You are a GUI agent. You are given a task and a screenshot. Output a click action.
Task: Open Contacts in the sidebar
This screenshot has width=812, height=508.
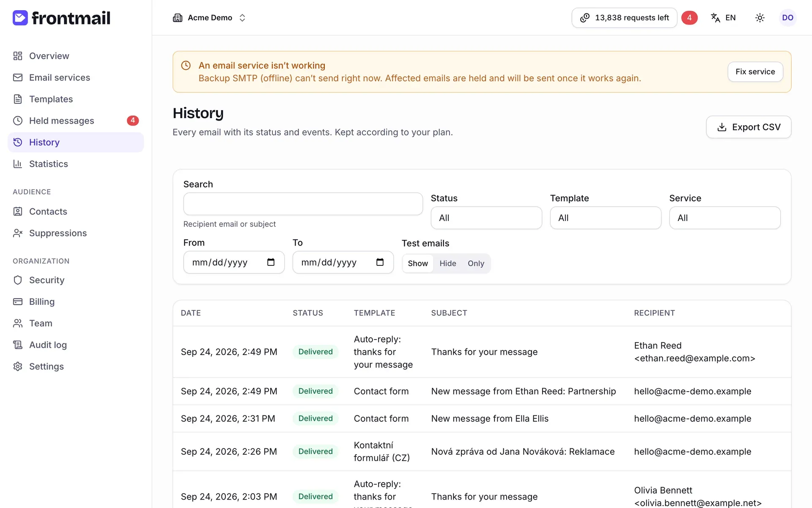(x=76, y=211)
